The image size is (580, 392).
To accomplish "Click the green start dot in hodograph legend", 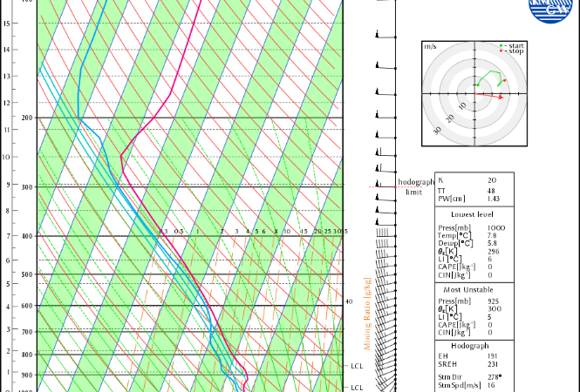I will 501,45.
